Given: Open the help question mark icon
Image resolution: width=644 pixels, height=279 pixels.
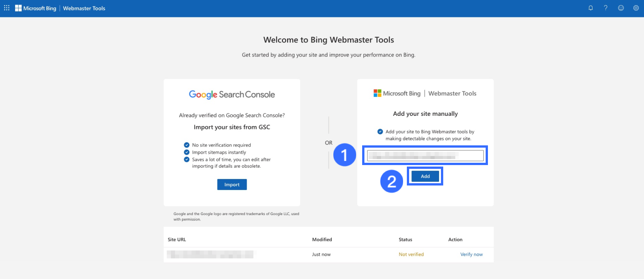Looking at the screenshot, I should (606, 8).
